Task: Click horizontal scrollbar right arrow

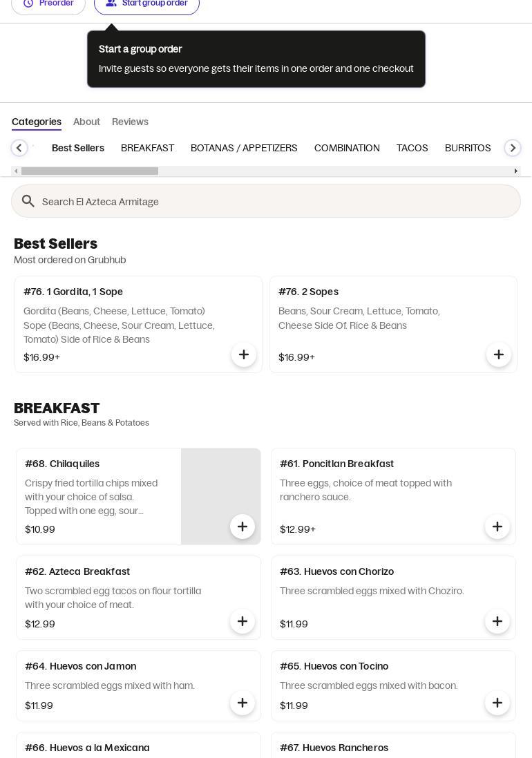Action: [x=515, y=171]
